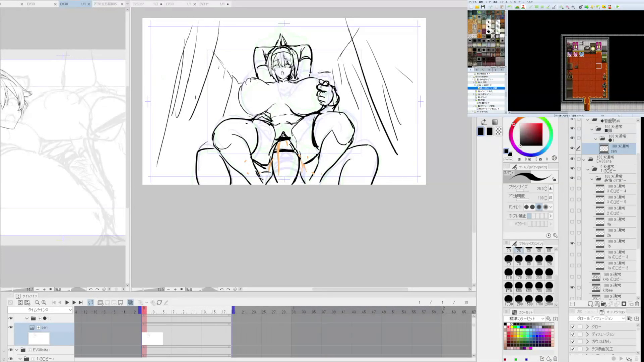Switch to the EV31* document tab
644x362 pixels.
[x=204, y=4]
